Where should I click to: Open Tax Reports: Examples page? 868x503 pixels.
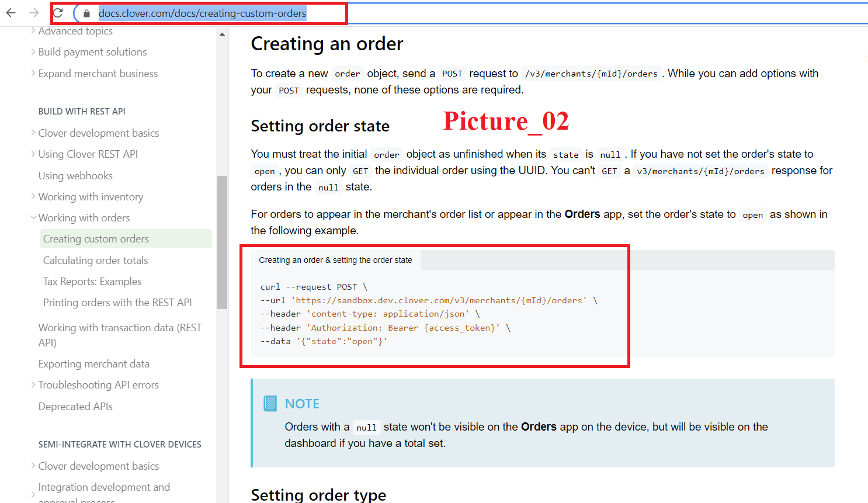92,282
